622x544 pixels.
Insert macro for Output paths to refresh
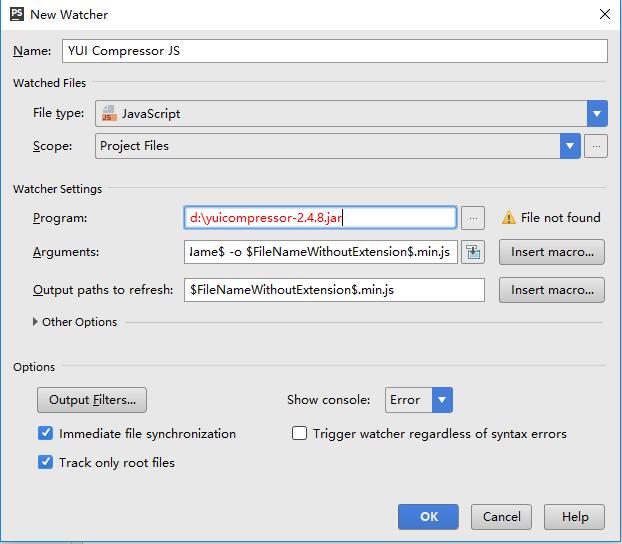552,290
